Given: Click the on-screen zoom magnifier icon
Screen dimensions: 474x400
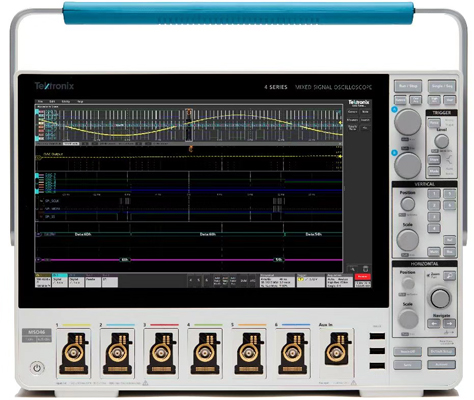Looking at the screenshot, I should coord(352,269).
